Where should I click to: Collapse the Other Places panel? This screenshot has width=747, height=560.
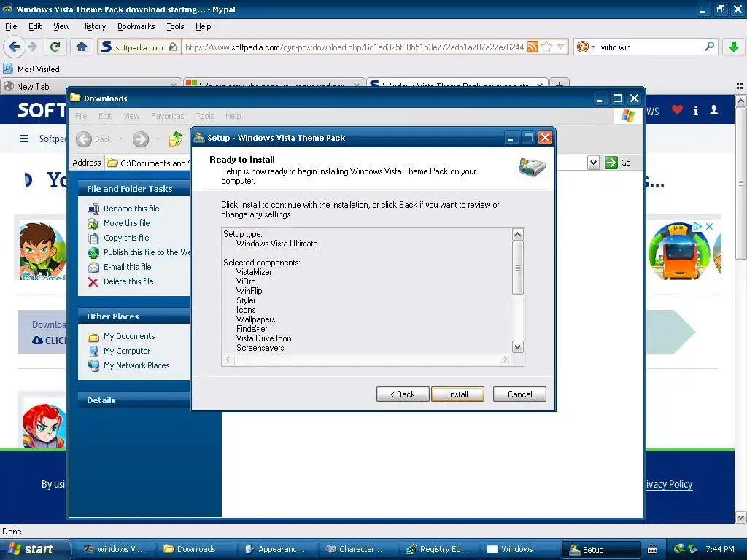(x=134, y=316)
